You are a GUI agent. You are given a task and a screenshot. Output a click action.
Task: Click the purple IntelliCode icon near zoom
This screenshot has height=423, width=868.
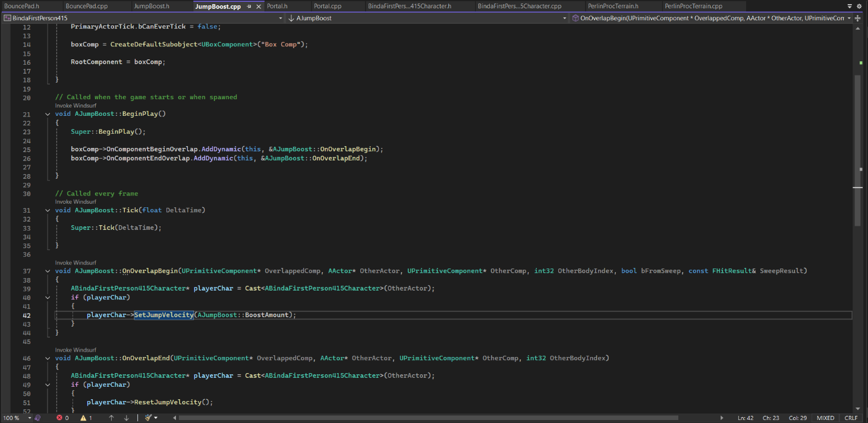point(37,418)
